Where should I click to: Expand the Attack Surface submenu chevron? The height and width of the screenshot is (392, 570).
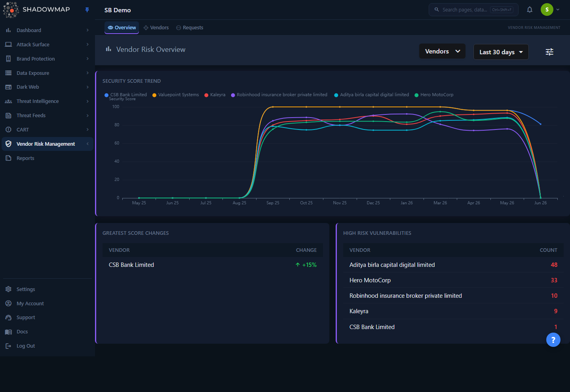pos(87,44)
